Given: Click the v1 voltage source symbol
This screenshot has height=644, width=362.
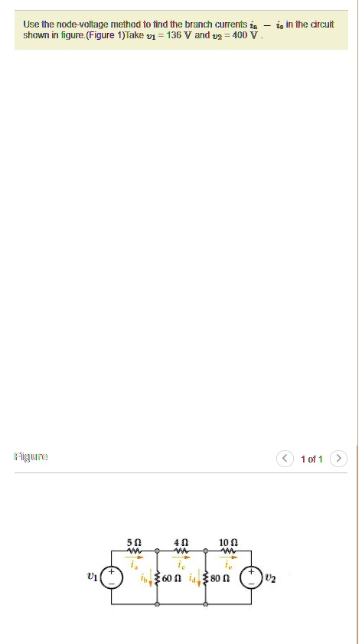Looking at the screenshot, I should coord(111,578).
